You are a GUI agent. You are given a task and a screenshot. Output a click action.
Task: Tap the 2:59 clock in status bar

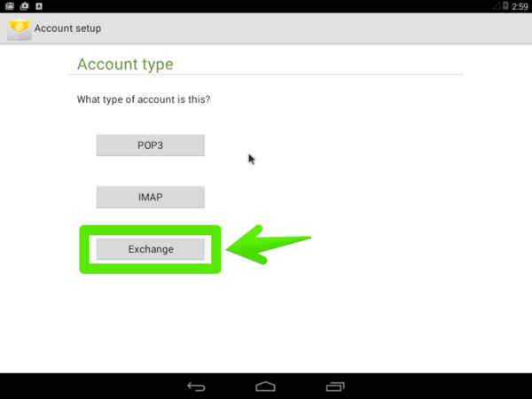point(520,6)
